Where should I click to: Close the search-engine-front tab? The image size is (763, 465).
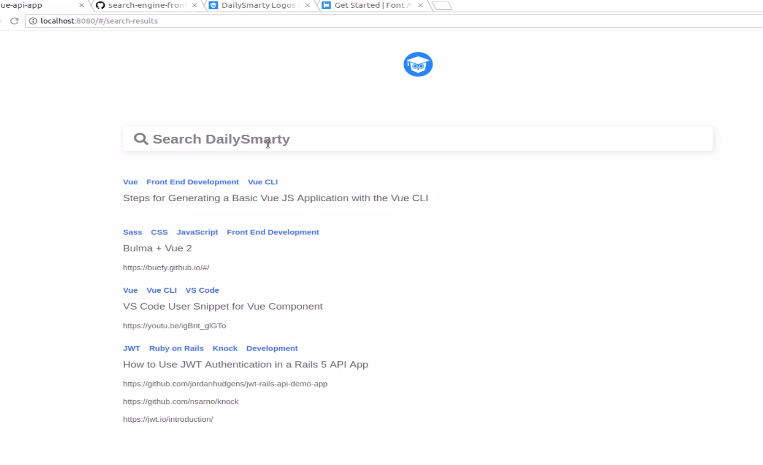coord(195,5)
